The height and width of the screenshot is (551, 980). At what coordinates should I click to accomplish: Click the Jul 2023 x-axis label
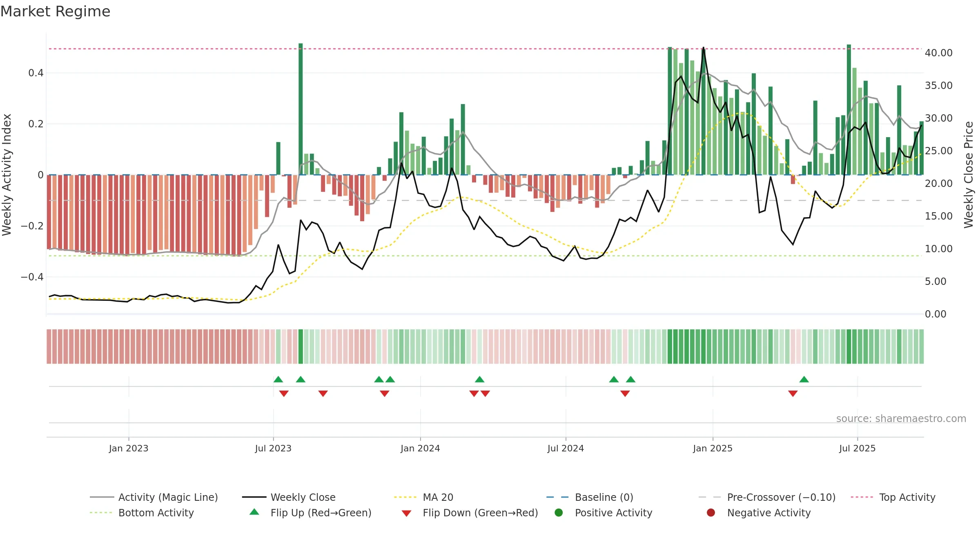pos(273,448)
